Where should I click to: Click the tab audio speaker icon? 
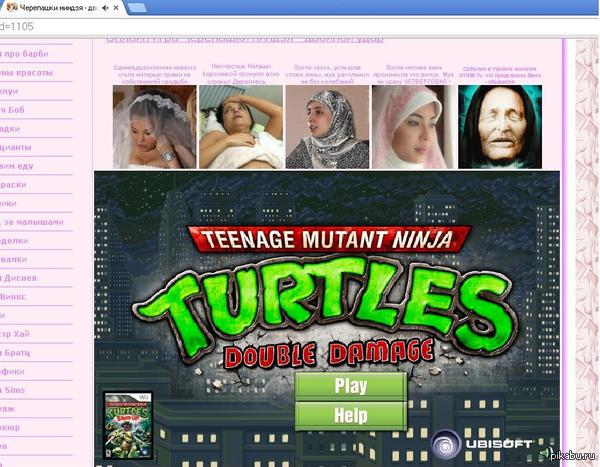(x=104, y=8)
